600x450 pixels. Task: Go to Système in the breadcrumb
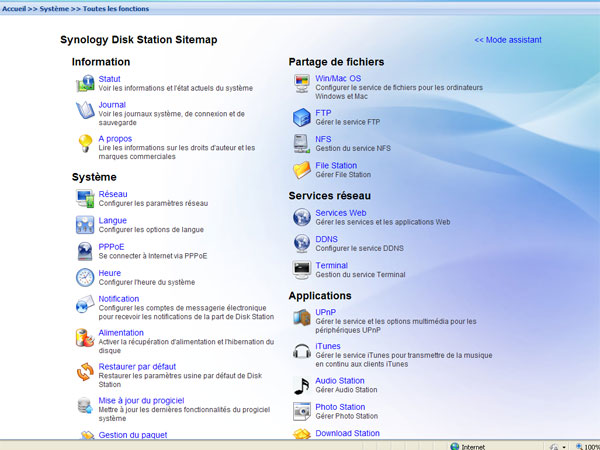tap(54, 8)
